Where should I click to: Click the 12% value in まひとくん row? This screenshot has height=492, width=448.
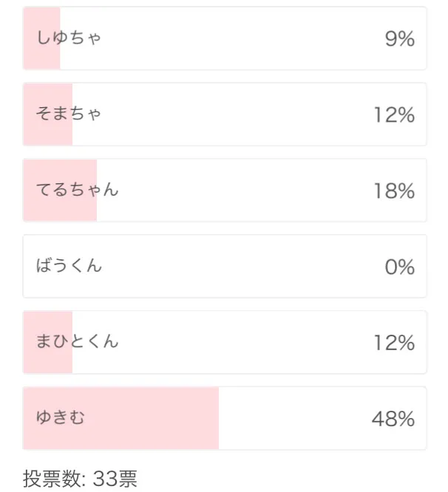[394, 343]
